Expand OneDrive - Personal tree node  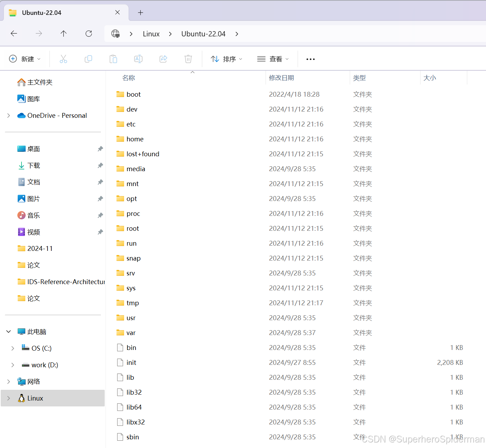(9, 115)
